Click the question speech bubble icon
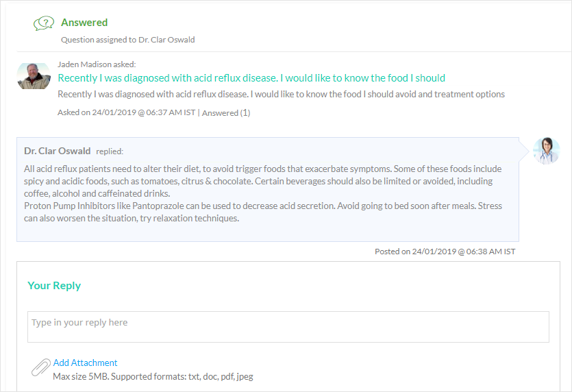Screen dimensions: 572x392 coord(44,23)
